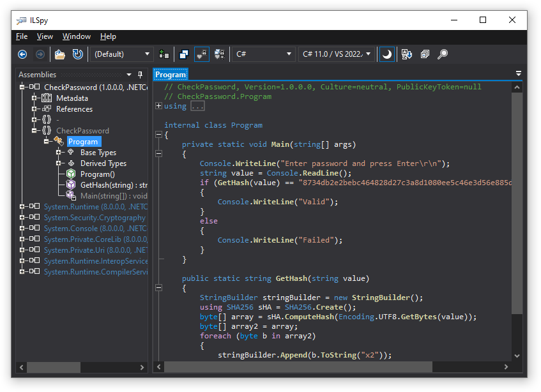This screenshot has height=392, width=541.
Task: Navigate forward using the forward arrow icon
Action: (x=40, y=54)
